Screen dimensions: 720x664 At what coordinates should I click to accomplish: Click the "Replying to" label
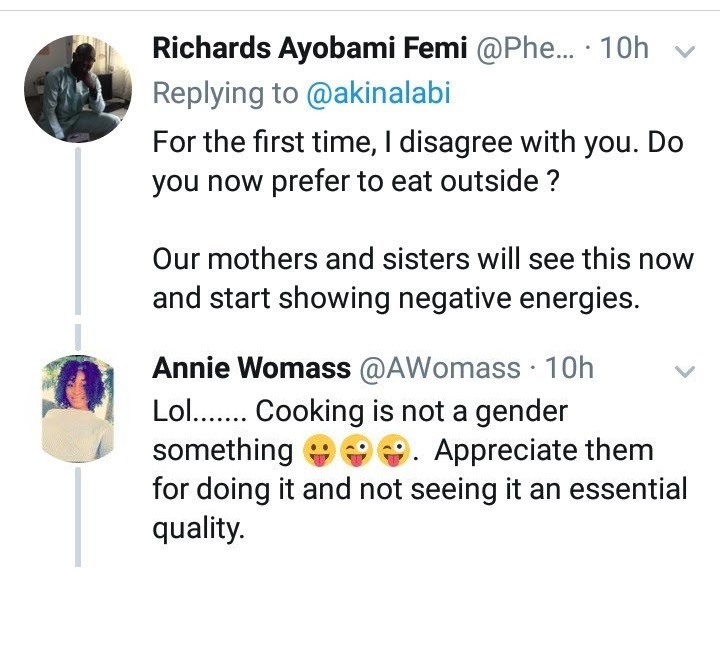[x=225, y=93]
